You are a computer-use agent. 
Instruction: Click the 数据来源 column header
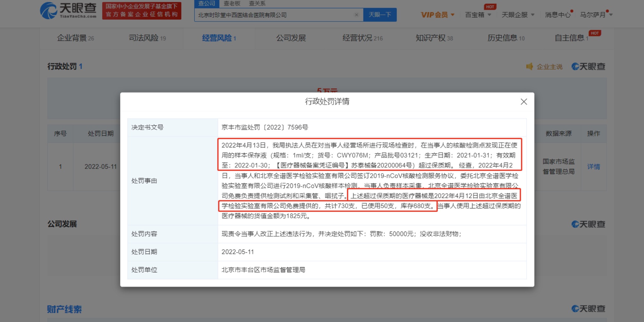[x=559, y=133]
